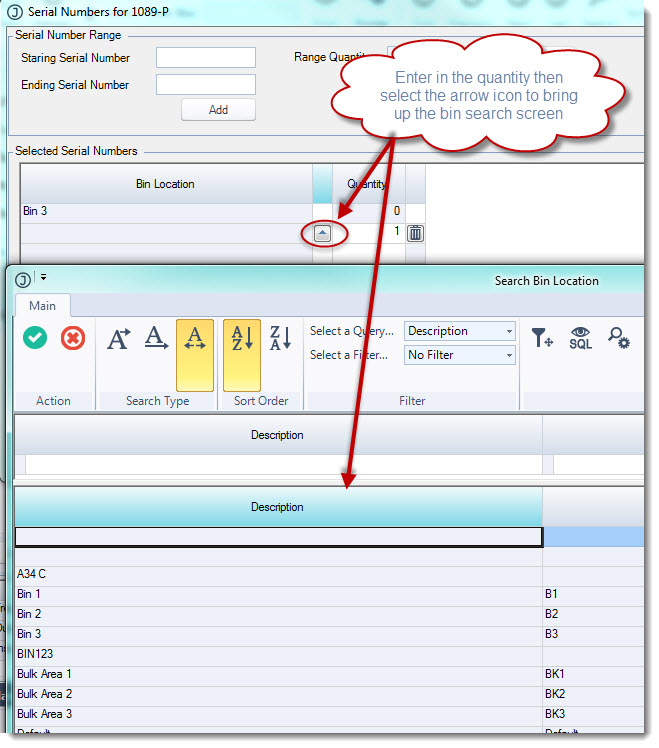Open search settings magnifier gear icon
This screenshot has width=659, height=748.
618,338
